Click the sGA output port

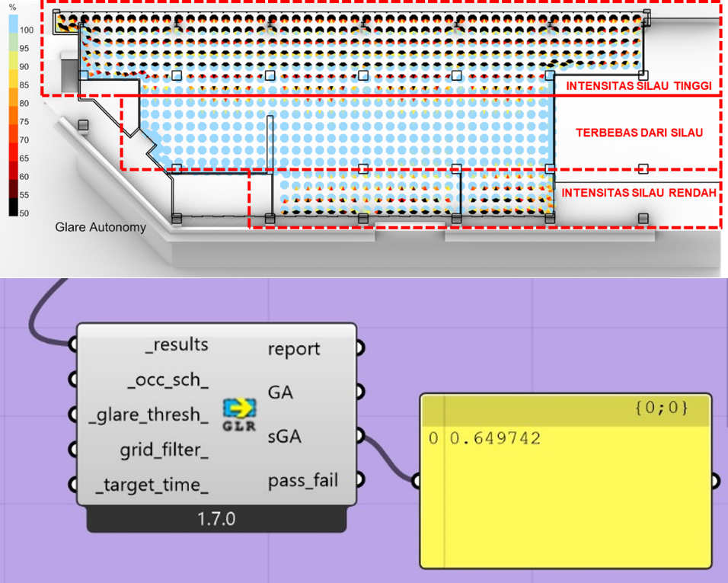click(x=360, y=437)
